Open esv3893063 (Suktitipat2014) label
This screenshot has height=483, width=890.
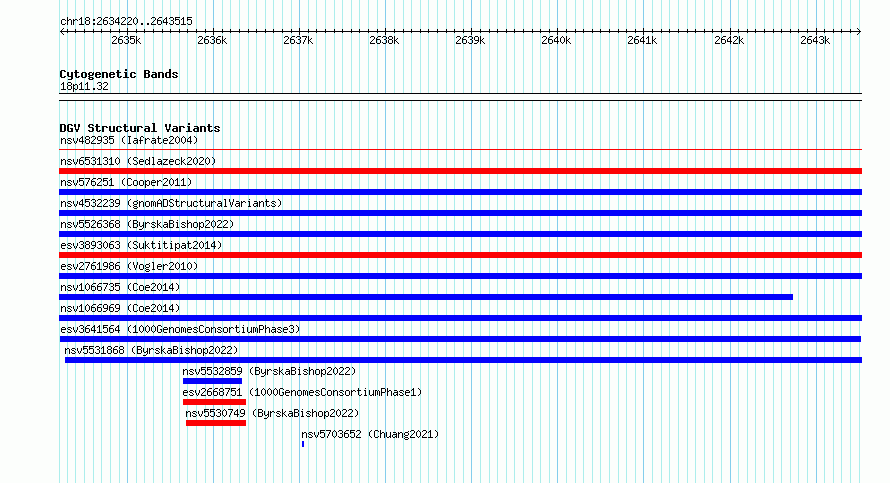[x=141, y=245]
